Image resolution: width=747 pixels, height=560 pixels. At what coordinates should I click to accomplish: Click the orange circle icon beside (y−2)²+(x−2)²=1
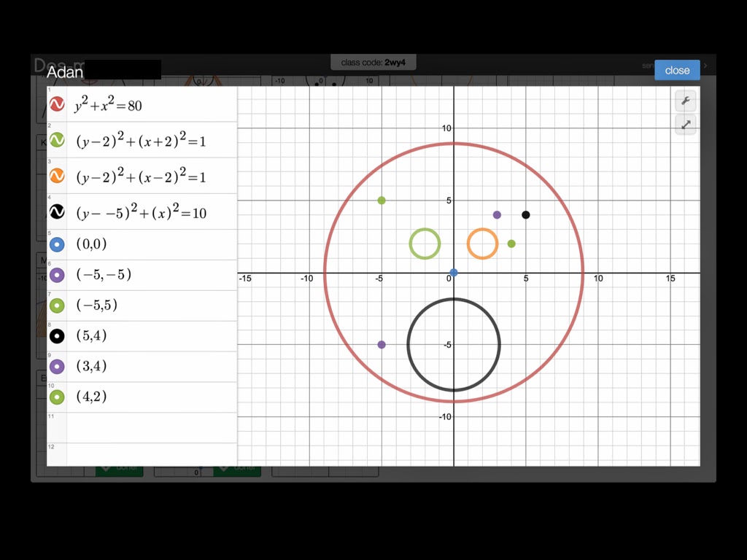[57, 175]
